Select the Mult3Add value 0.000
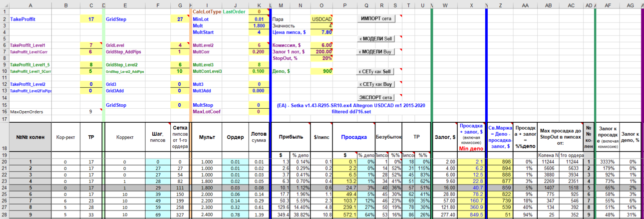 [259, 91]
